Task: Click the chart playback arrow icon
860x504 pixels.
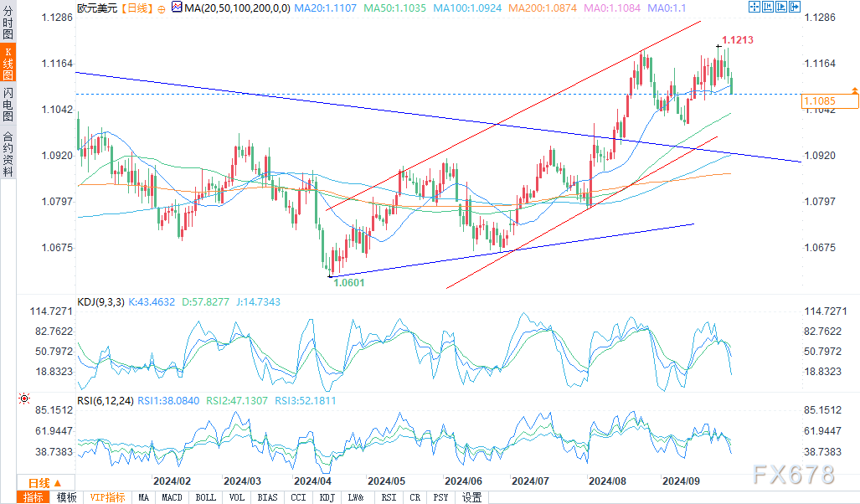Action: coord(781,8)
